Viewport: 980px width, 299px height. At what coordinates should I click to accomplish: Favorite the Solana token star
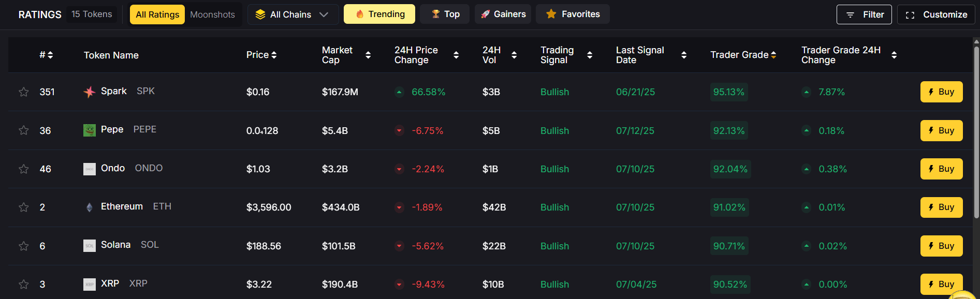tap(24, 246)
